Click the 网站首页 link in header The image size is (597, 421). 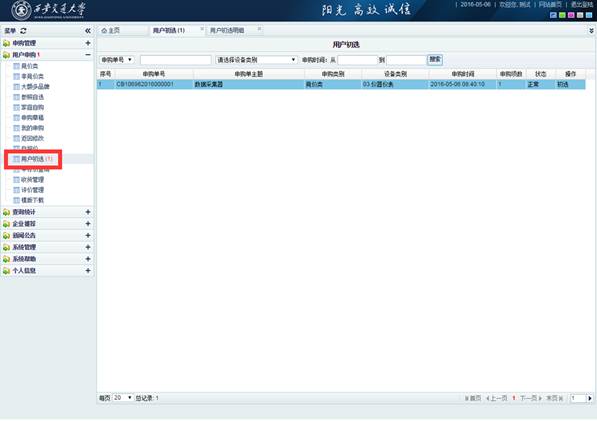[x=550, y=5]
